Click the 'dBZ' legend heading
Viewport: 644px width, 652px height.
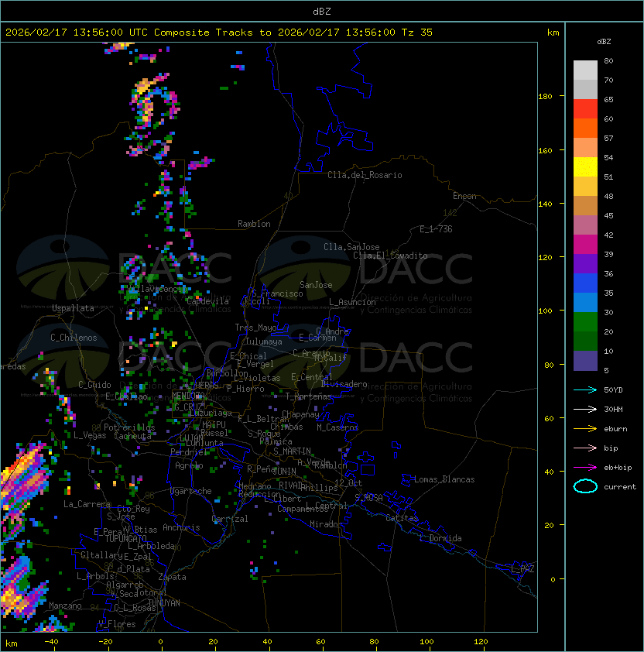604,42
